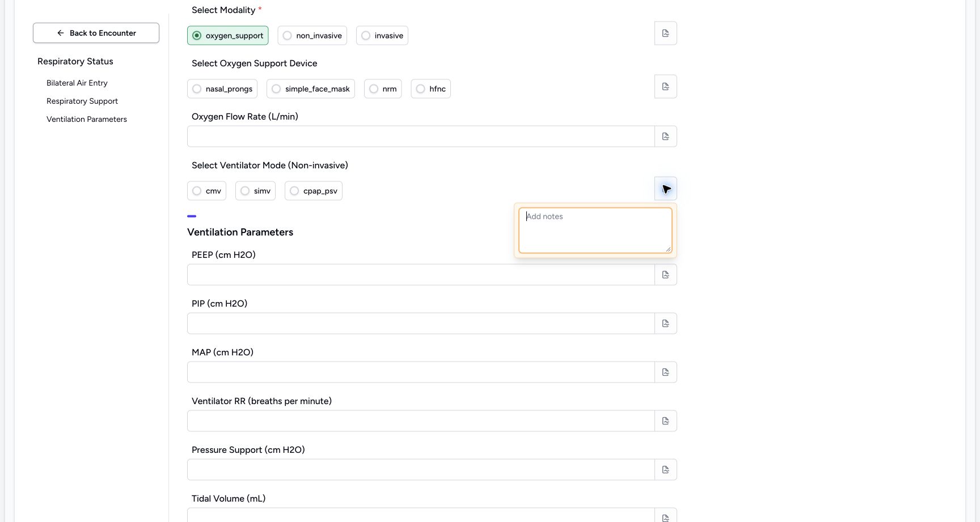Choose nrm oxygen device
Screen dimensions: 980x522
tap(383, 89)
